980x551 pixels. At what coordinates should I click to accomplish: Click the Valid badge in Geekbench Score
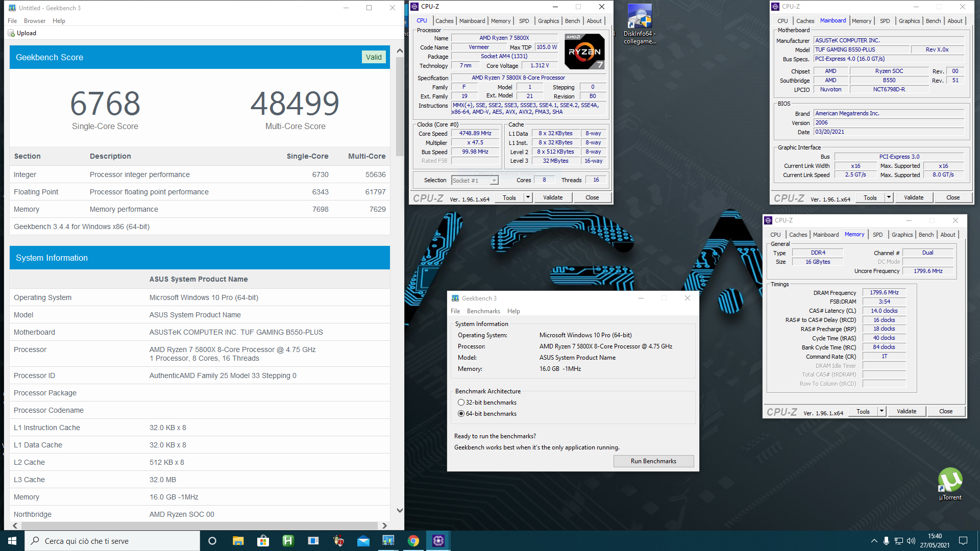pyautogui.click(x=374, y=57)
